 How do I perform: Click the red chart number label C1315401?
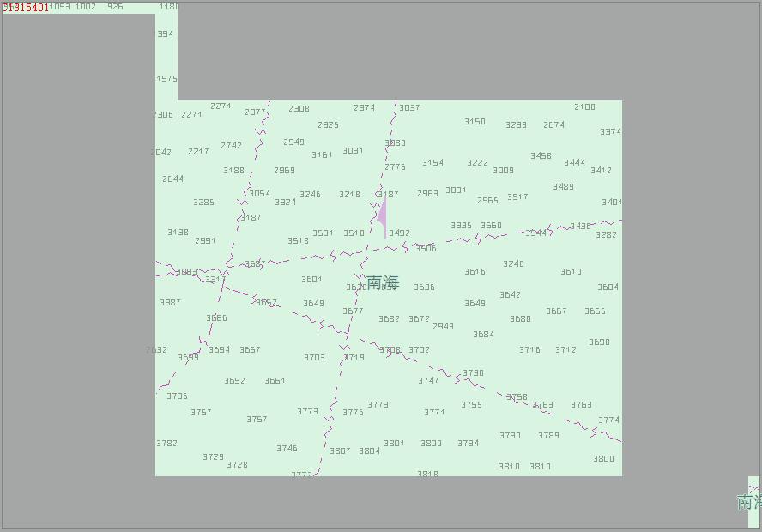[26, 8]
